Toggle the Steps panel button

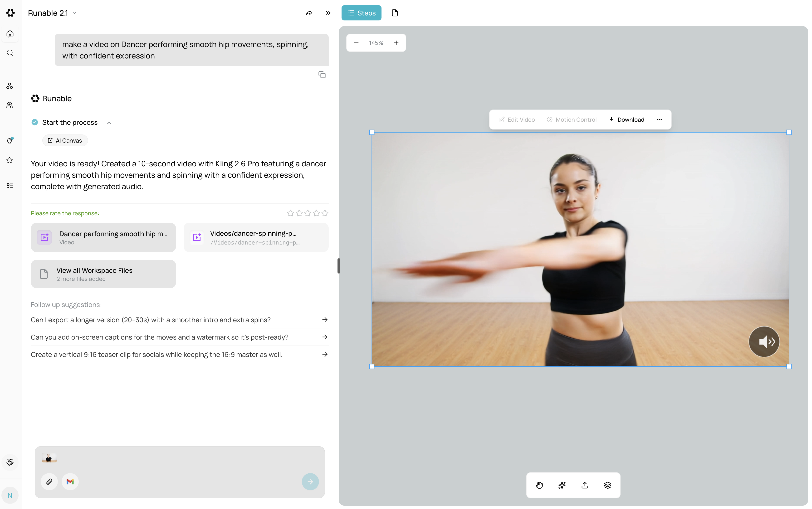(361, 13)
